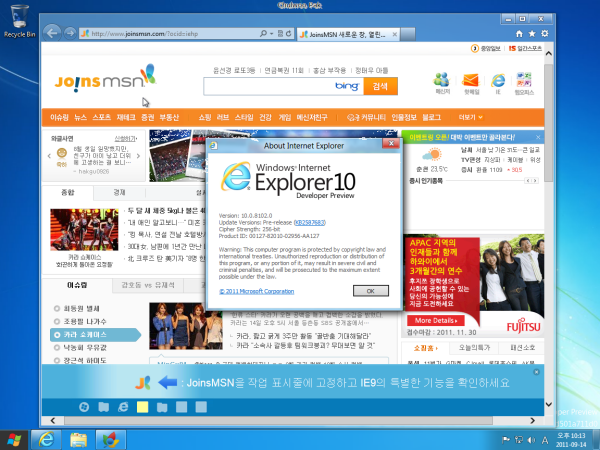The image size is (600, 450).
Task: Open Recycle Bin on desktop
Action: tap(20, 21)
